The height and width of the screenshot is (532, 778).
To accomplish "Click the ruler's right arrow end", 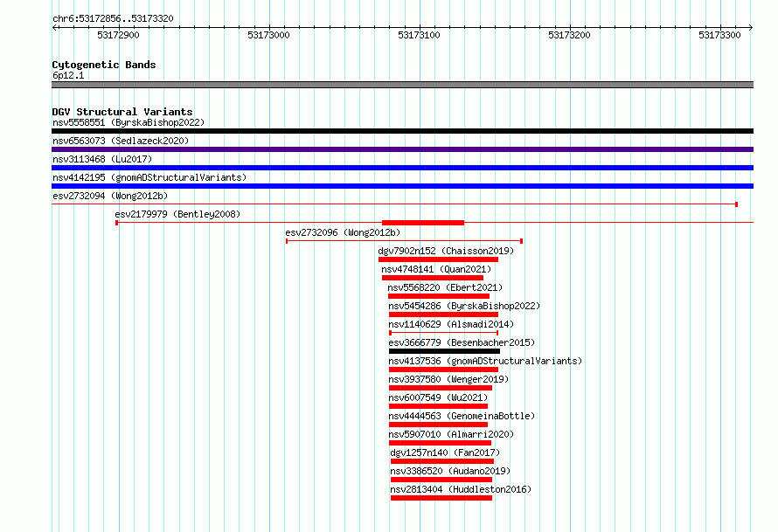I will [x=751, y=28].
